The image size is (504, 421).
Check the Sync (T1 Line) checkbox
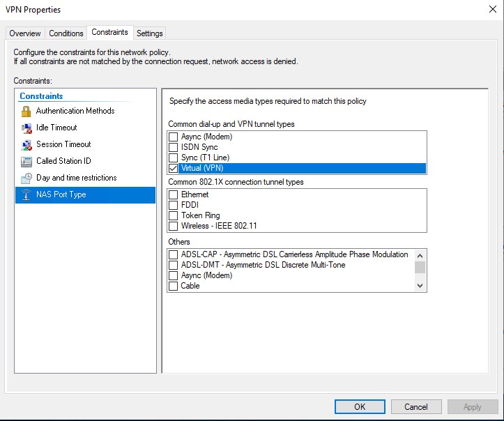(174, 158)
